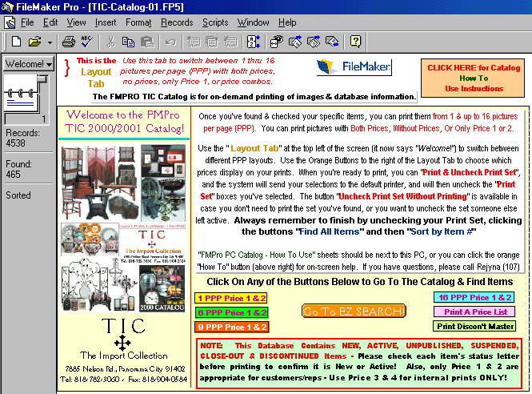Viewport: 532px width, 394px height.
Task: Click last blue-arrow records icon before Help
Action: pos(332,42)
